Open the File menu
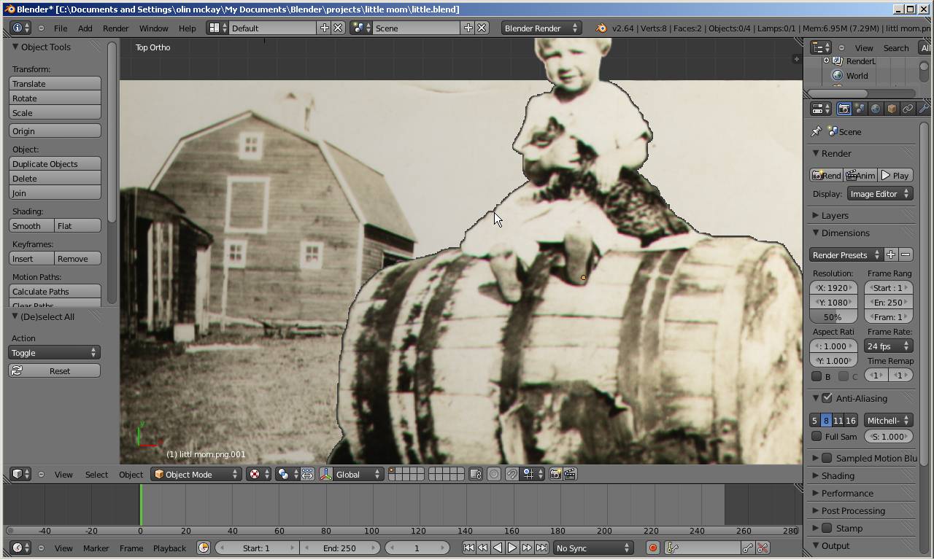This screenshot has width=934, height=560. pos(61,28)
